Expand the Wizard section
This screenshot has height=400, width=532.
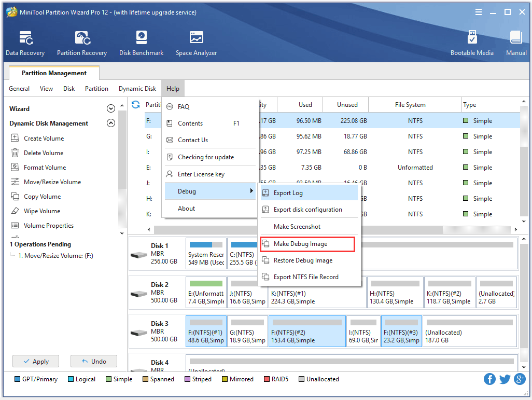(x=110, y=109)
